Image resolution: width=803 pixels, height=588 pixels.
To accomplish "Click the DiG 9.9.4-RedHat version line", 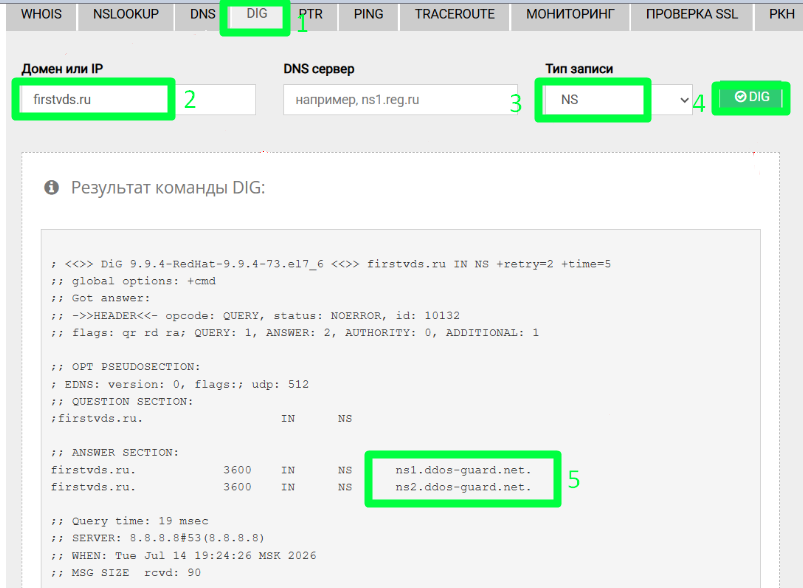I will point(331,264).
